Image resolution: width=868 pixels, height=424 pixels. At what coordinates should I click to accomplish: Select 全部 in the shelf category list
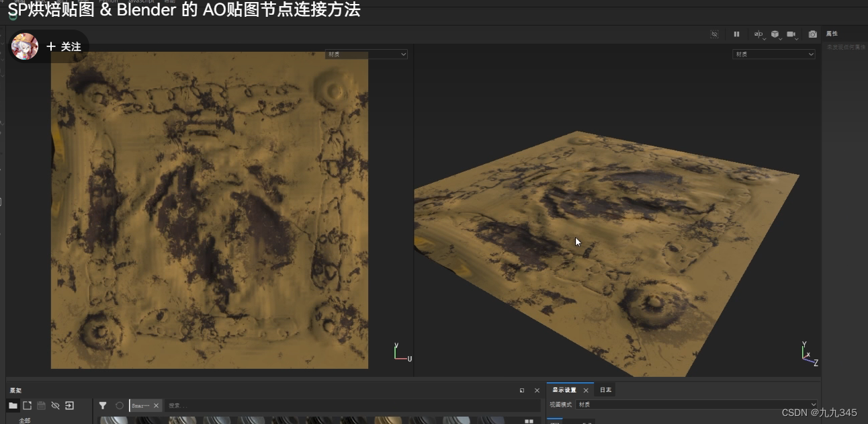pyautogui.click(x=25, y=421)
